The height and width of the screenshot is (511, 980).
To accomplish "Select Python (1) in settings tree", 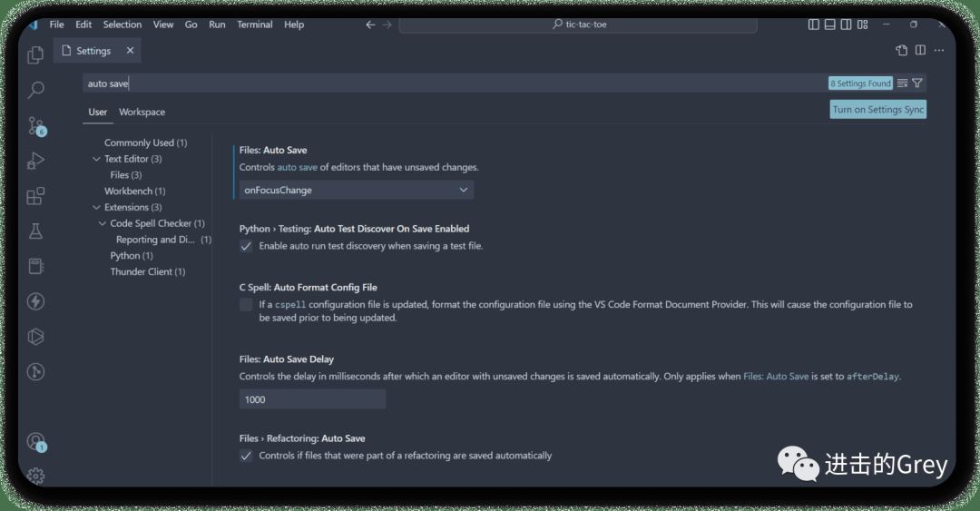I will click(132, 256).
